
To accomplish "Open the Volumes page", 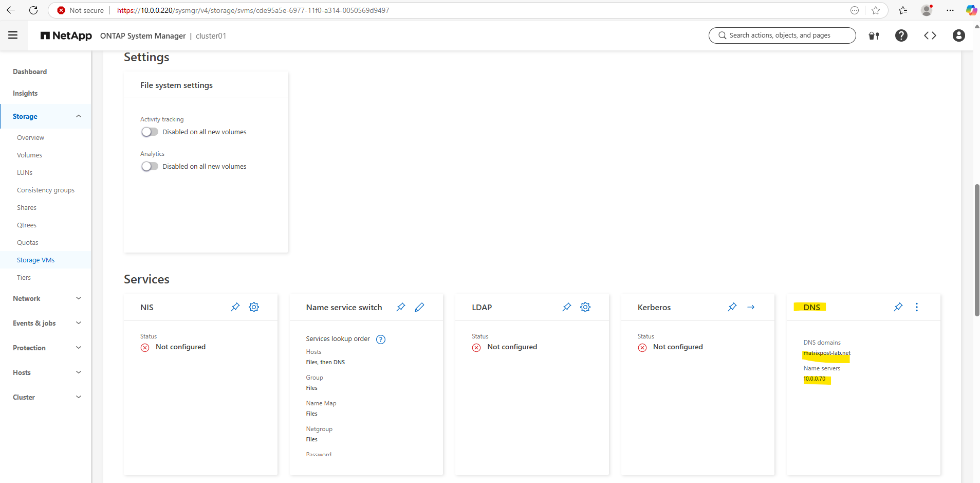I will (x=29, y=155).
